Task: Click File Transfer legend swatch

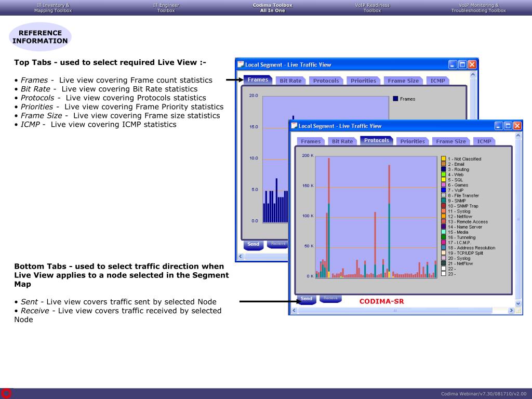Action: [444, 195]
